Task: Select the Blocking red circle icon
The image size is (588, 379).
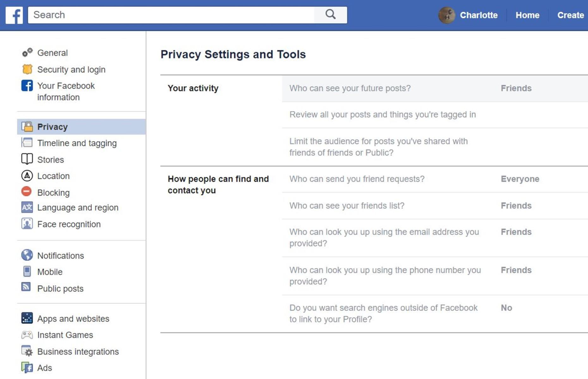Action: (x=27, y=191)
